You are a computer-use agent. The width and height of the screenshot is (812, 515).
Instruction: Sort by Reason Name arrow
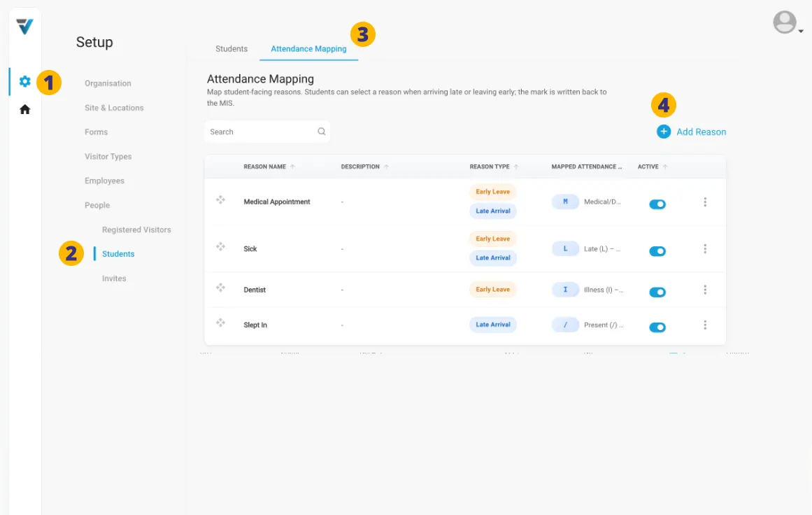tap(292, 167)
